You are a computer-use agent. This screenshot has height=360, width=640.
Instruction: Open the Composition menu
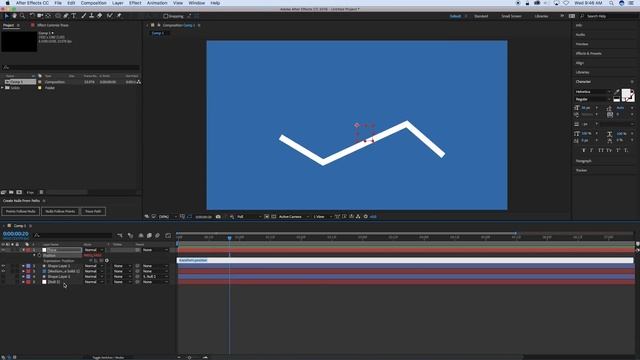tap(93, 3)
